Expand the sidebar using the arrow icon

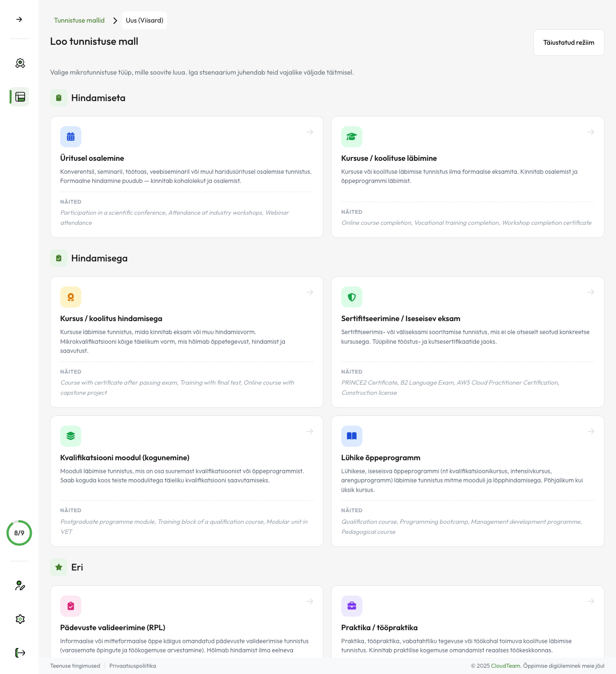click(x=18, y=20)
